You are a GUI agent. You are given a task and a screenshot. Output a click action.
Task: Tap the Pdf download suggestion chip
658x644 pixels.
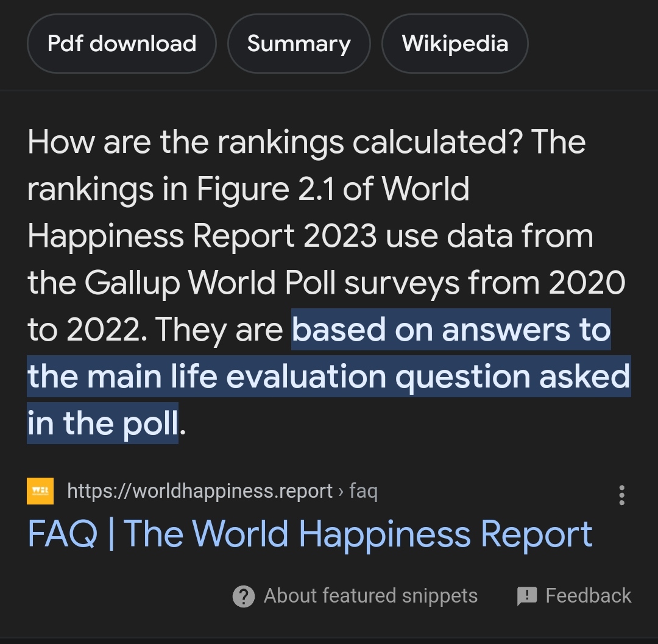tap(122, 44)
